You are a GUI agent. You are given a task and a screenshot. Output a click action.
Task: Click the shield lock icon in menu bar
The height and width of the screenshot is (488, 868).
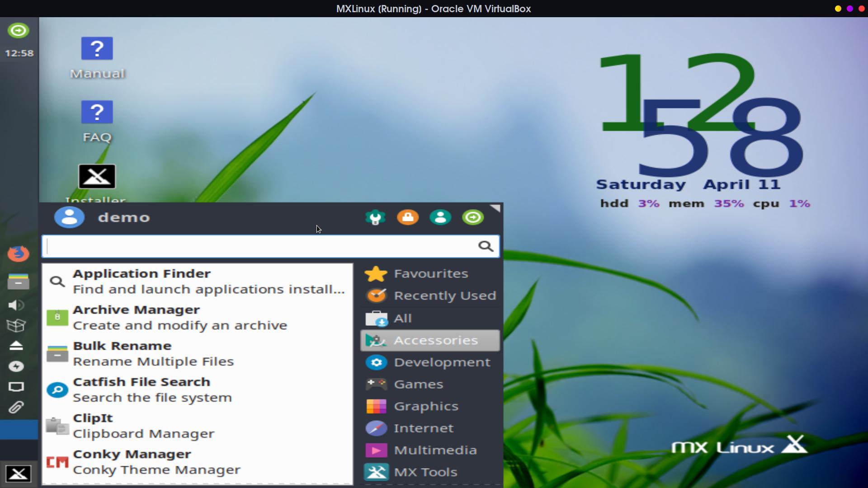[408, 217]
